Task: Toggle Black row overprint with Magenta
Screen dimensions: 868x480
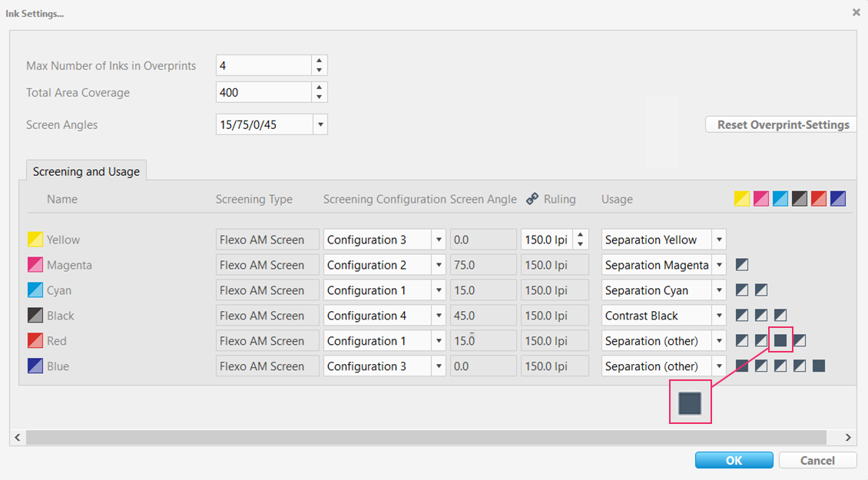Action: click(761, 316)
